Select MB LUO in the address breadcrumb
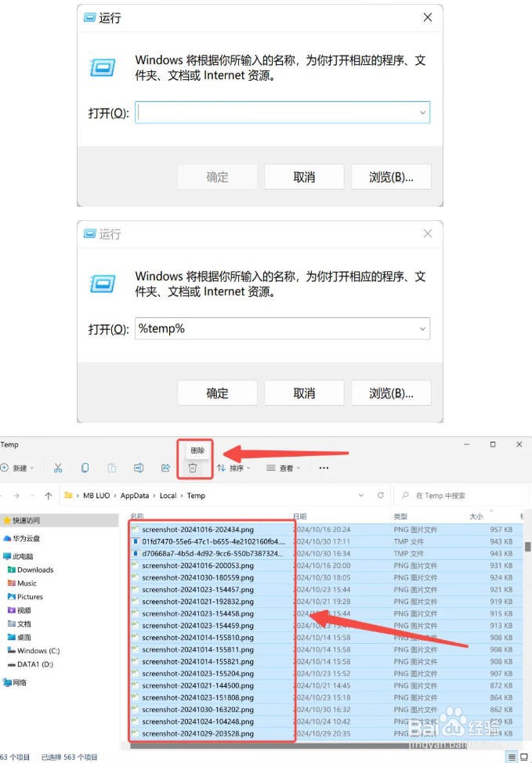The image size is (532, 763). (96, 495)
